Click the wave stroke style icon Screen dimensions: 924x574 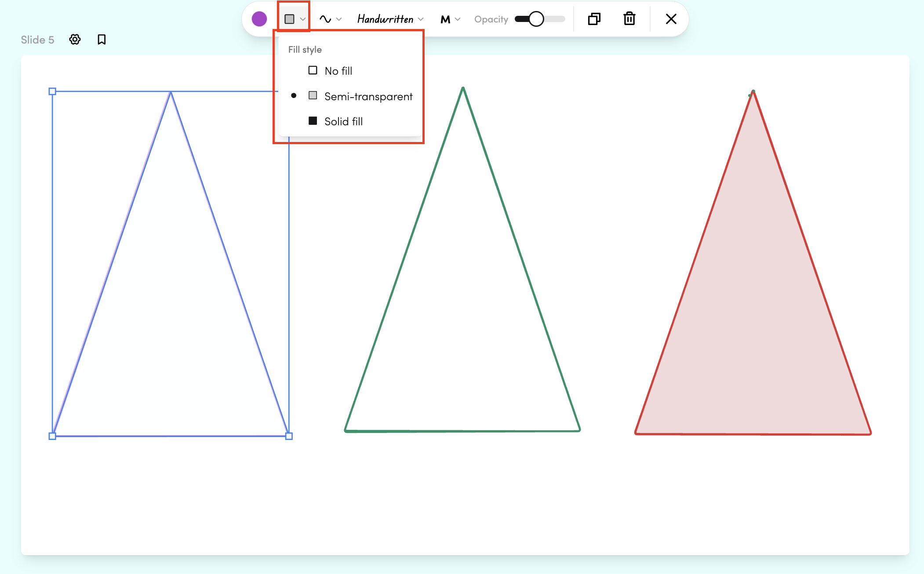pyautogui.click(x=325, y=19)
